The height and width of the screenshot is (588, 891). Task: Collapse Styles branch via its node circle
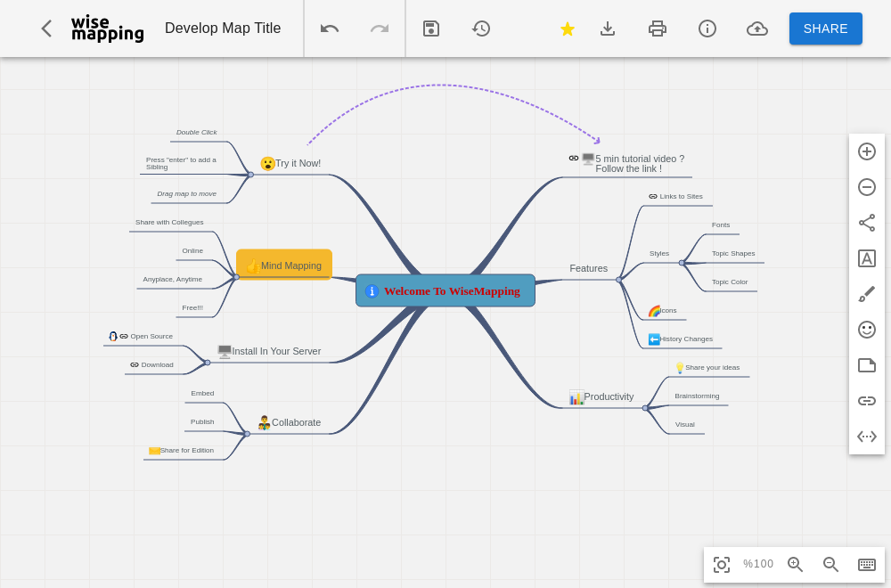coord(682,263)
